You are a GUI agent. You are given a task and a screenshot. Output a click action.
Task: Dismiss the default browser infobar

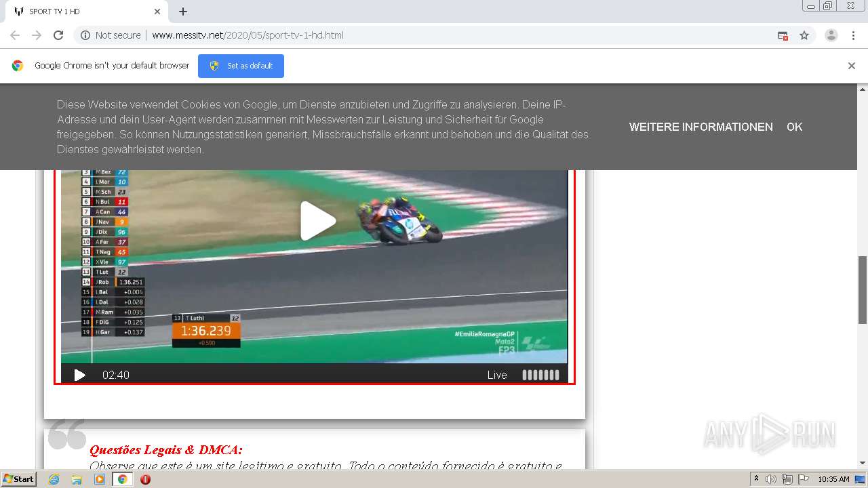coord(852,66)
